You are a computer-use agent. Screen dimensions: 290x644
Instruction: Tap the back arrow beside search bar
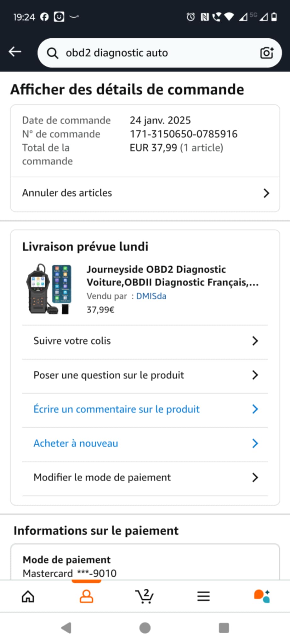point(15,52)
